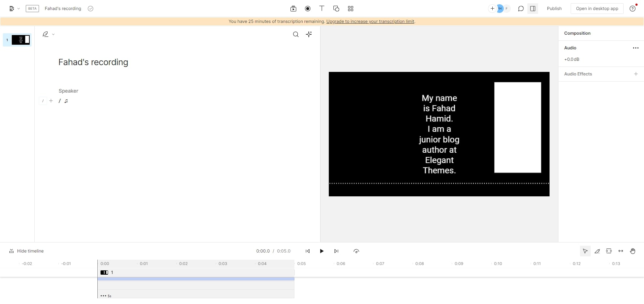
Task: Expand the writing mode dropdown arrow
Action: tap(53, 34)
